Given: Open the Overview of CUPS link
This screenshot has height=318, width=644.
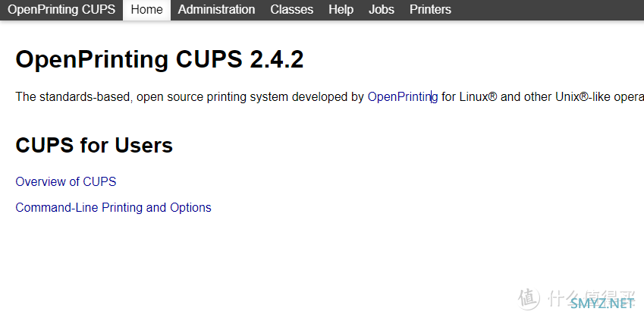Looking at the screenshot, I should coord(66,181).
